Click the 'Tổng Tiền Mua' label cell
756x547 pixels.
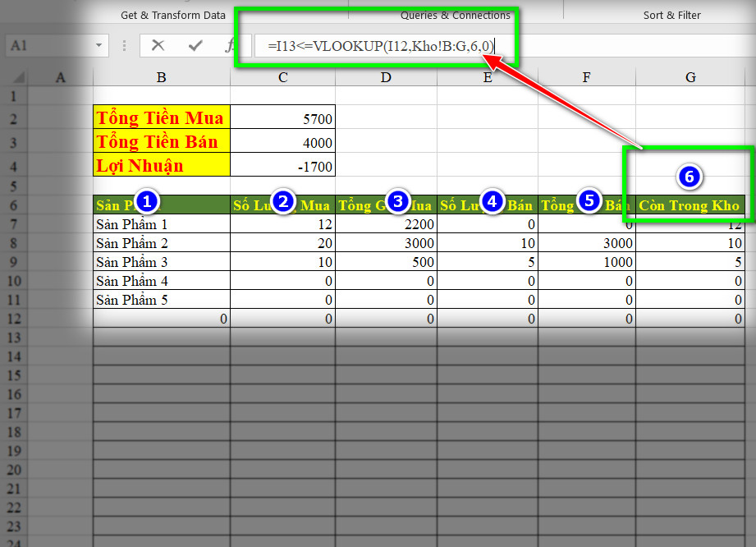162,117
